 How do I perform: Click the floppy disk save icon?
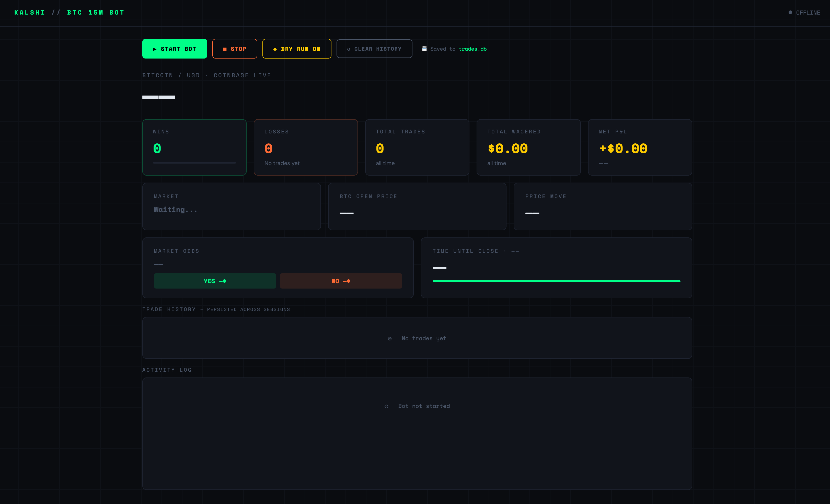coord(424,49)
